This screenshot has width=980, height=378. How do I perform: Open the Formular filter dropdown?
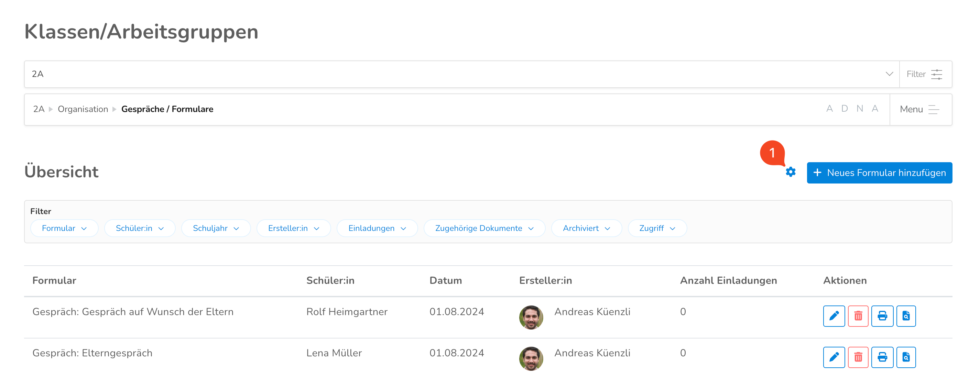coord(64,228)
